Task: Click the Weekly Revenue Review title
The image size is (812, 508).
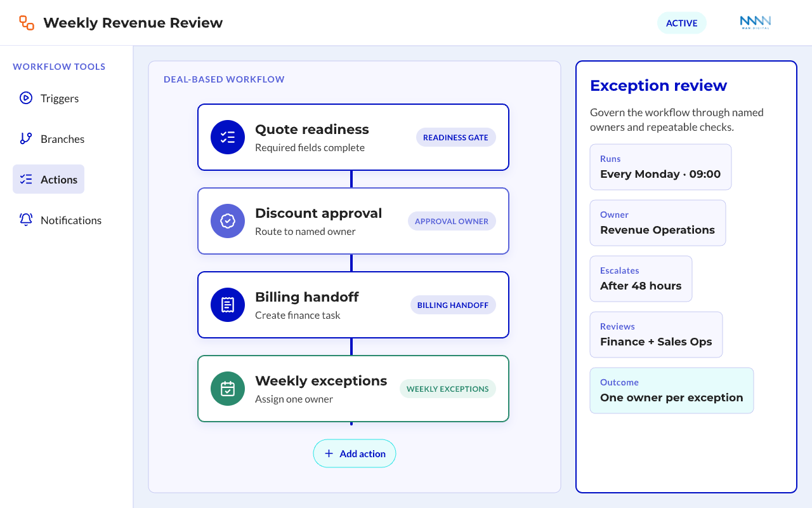Action: click(x=133, y=23)
